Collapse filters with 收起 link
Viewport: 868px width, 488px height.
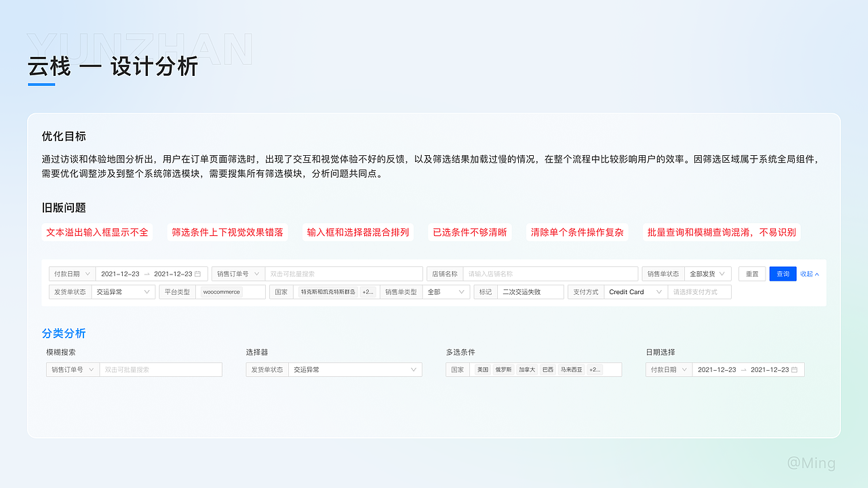[810, 274]
